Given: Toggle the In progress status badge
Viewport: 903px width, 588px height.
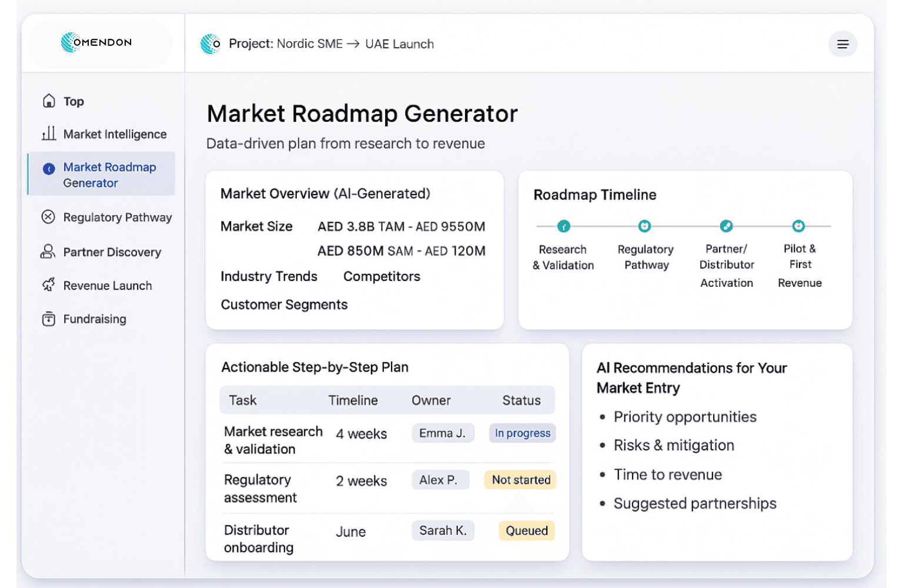Looking at the screenshot, I should pos(522,433).
